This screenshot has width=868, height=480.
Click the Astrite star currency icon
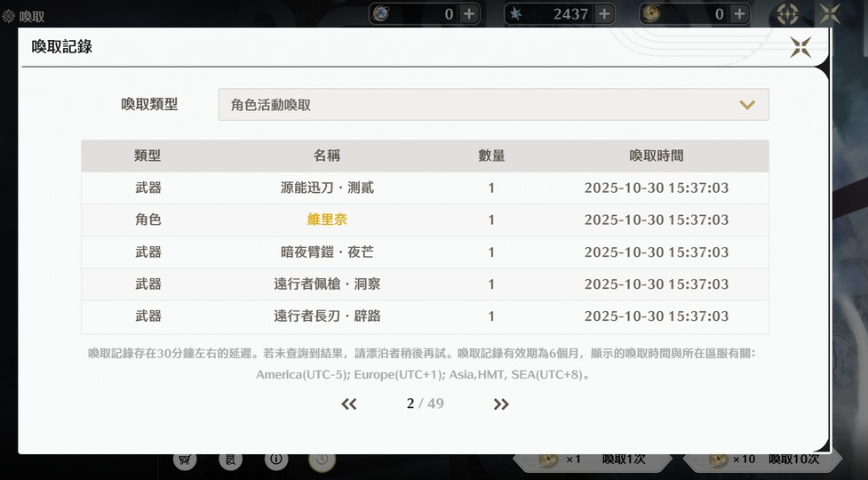click(516, 13)
